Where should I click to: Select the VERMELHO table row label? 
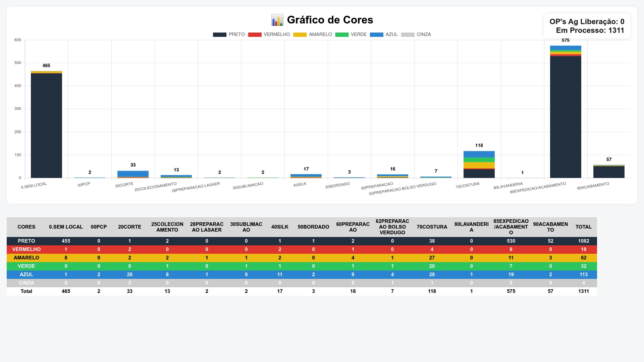(26, 249)
